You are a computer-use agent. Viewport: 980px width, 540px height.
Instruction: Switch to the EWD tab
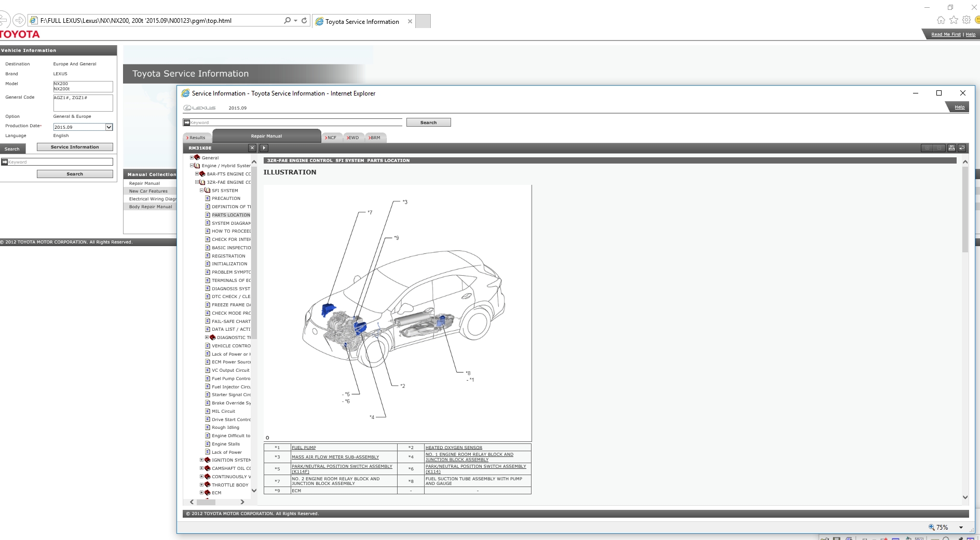click(352, 138)
